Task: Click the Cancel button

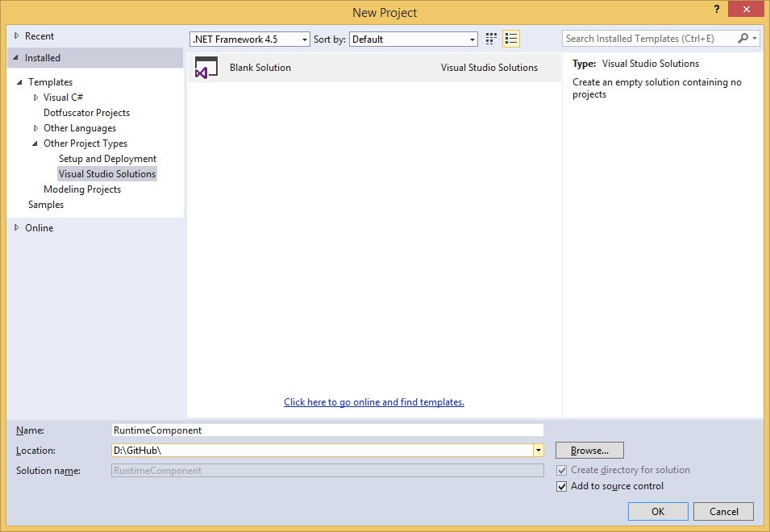Action: pyautogui.click(x=723, y=511)
